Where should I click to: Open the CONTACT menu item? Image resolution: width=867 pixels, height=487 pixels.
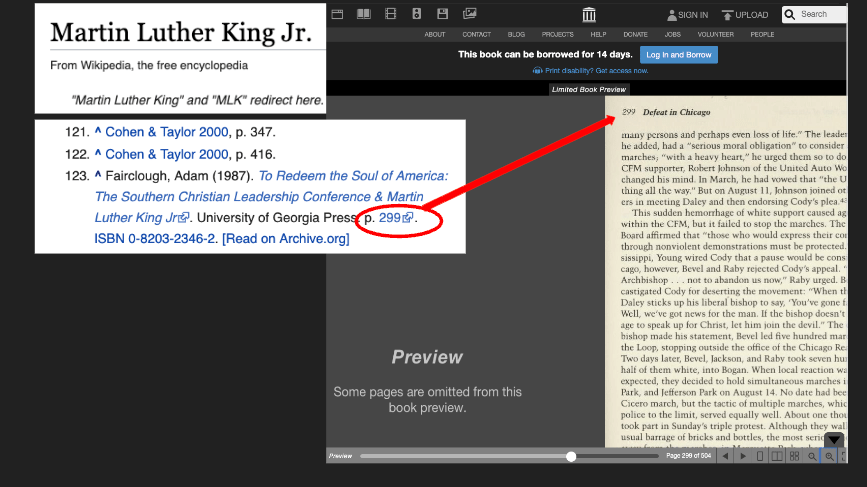[x=477, y=34]
